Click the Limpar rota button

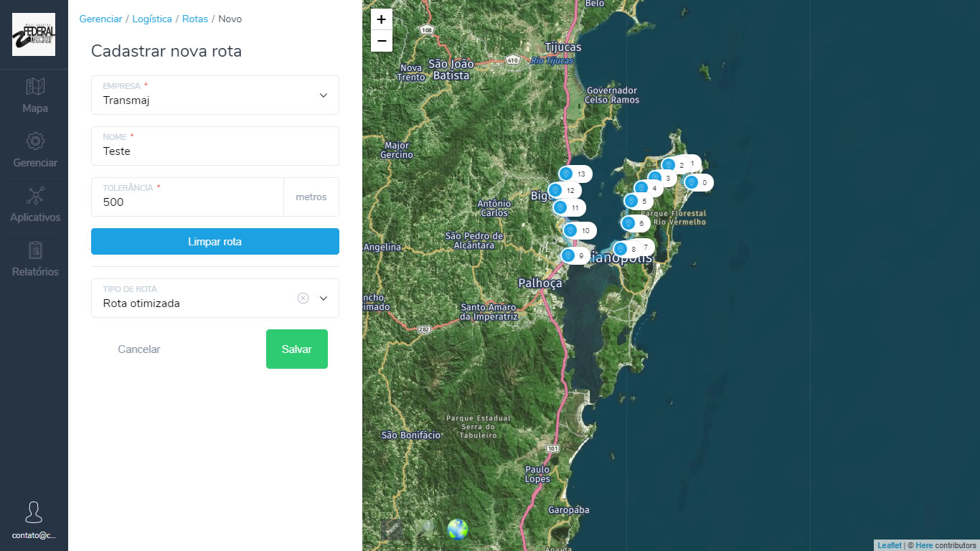[215, 242]
